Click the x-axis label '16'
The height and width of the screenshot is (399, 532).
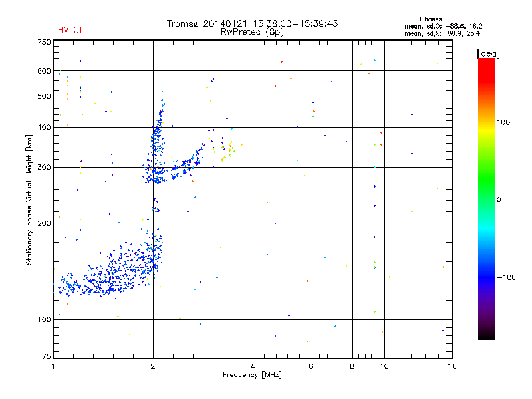tap(452, 366)
